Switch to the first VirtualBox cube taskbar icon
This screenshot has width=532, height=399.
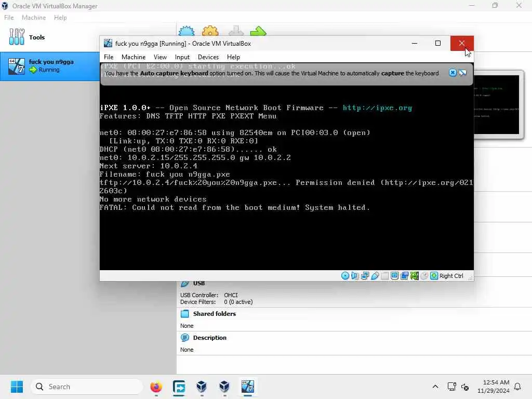tap(202, 387)
